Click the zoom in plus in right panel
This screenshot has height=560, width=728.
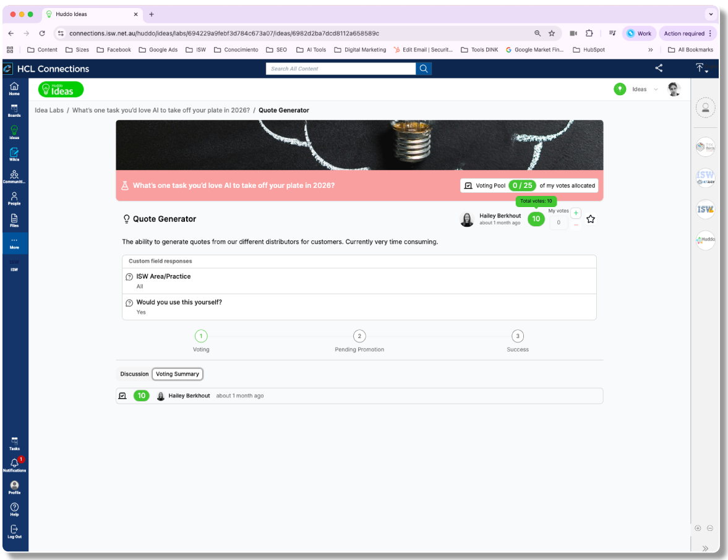coord(698,528)
